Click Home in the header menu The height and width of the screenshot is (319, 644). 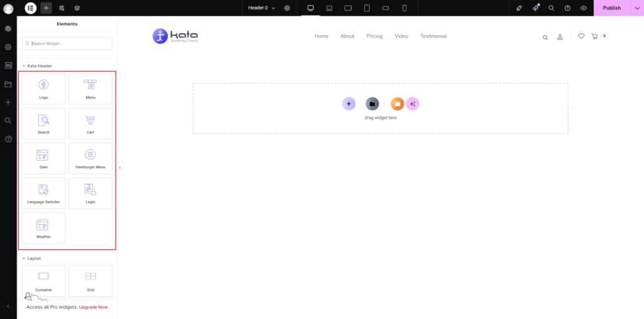coord(321,36)
